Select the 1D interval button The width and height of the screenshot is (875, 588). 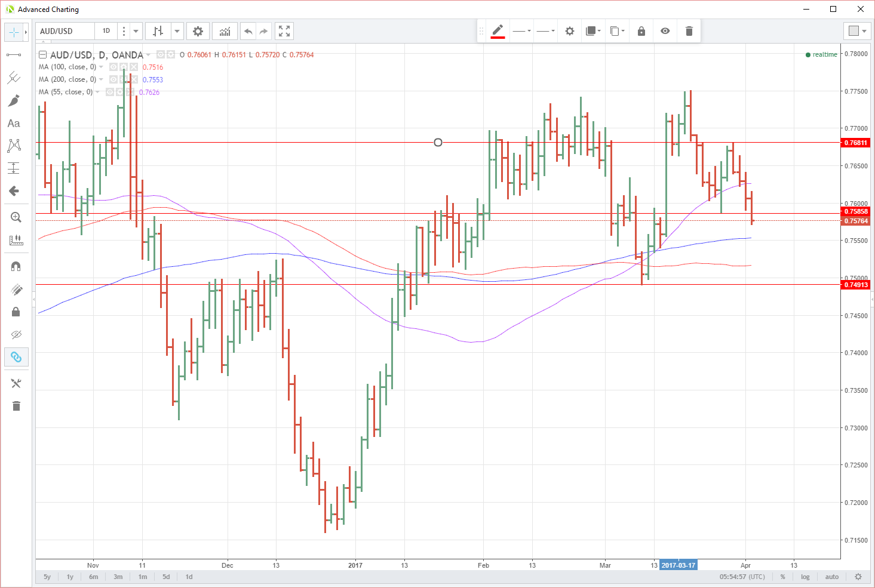pos(106,31)
